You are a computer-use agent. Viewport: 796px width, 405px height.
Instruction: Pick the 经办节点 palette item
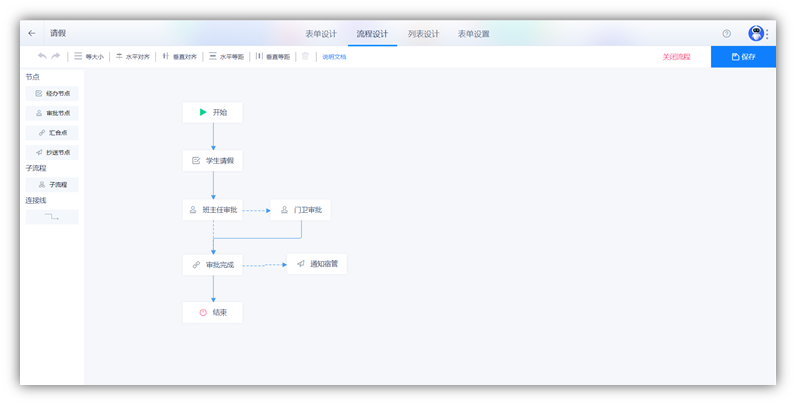pyautogui.click(x=52, y=93)
